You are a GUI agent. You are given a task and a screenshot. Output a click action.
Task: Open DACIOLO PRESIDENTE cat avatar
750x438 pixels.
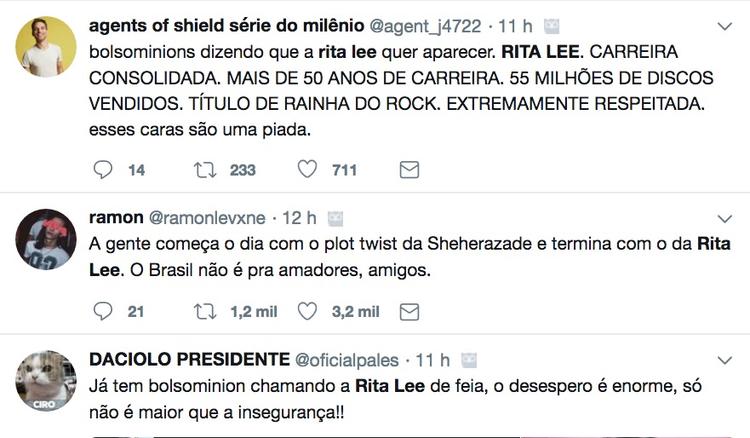47,382
